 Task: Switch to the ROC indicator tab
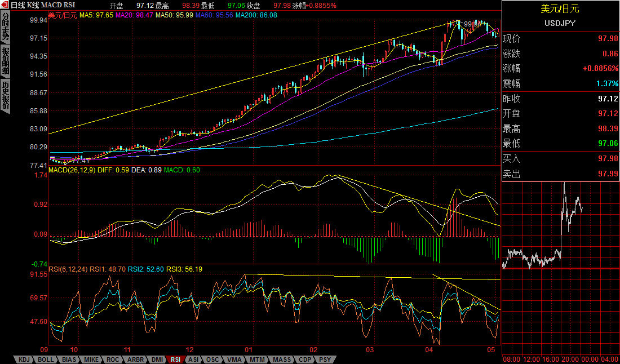tap(114, 359)
